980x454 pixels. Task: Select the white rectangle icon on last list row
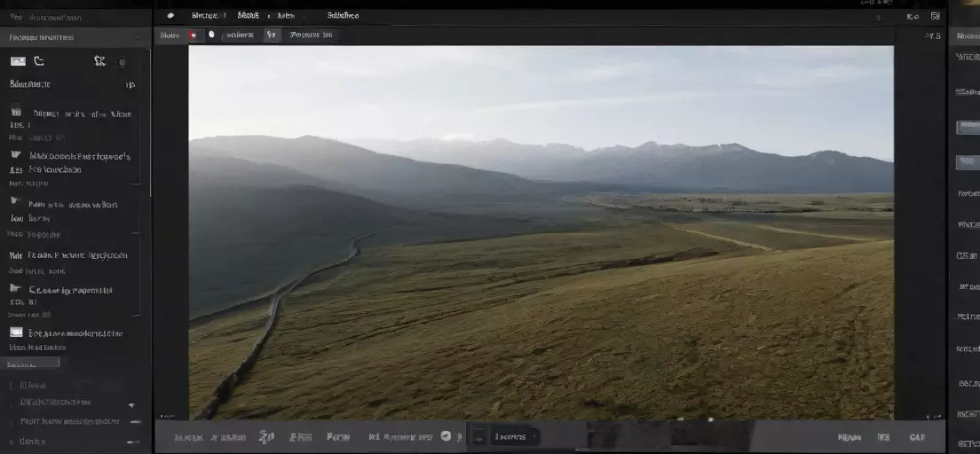(x=16, y=333)
